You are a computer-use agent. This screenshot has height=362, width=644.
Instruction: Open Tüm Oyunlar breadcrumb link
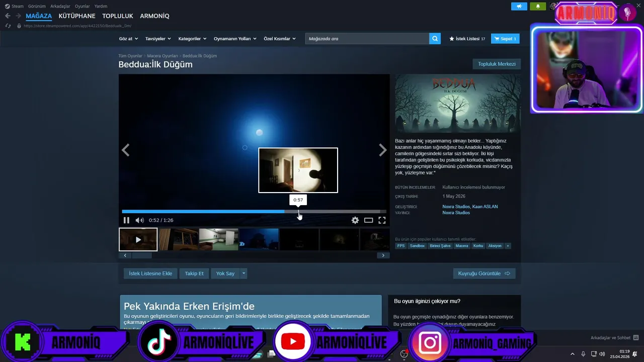click(x=130, y=56)
